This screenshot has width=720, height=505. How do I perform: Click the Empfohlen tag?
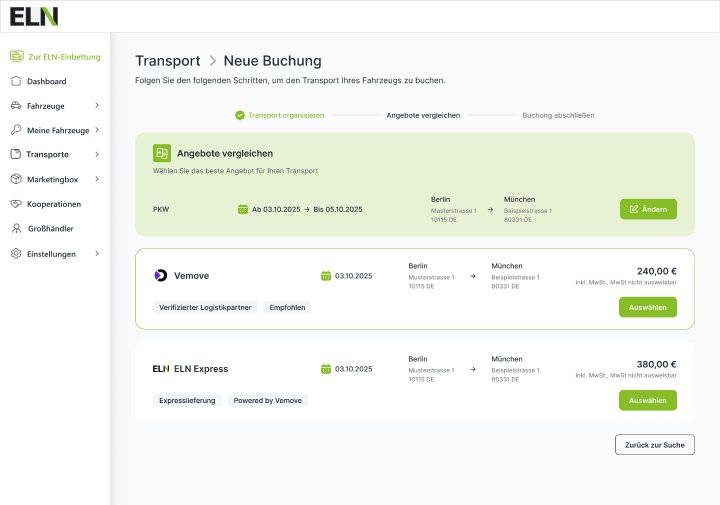click(287, 307)
